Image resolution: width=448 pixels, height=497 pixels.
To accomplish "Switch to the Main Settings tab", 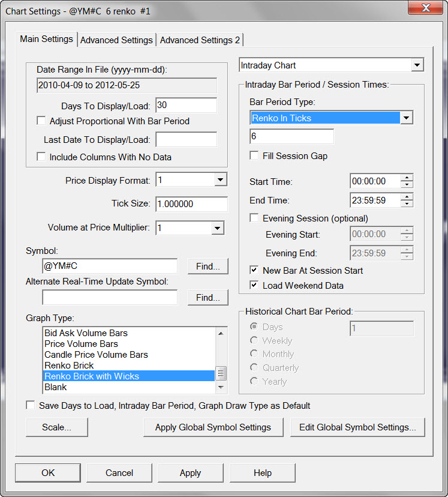I will coord(46,39).
